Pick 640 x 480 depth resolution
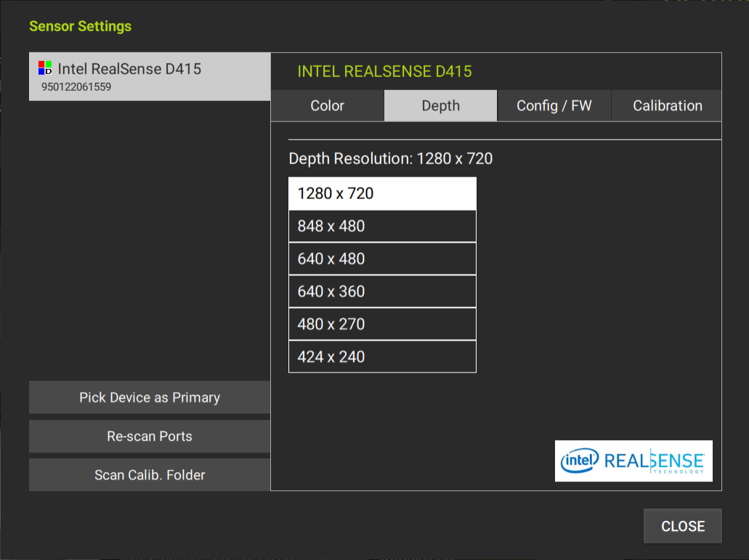Image resolution: width=749 pixels, height=560 pixels. click(x=382, y=259)
